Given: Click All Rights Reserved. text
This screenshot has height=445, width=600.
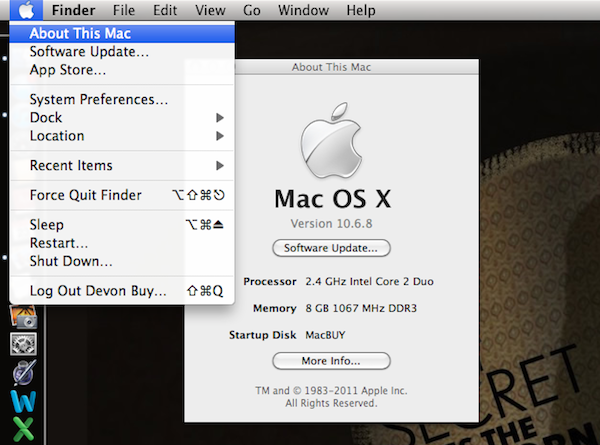Looking at the screenshot, I should point(331,403).
